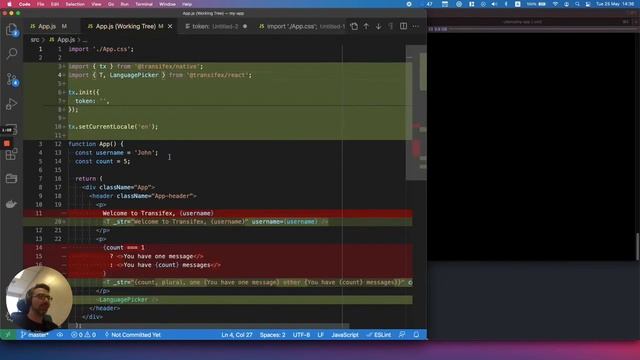This screenshot has height=360, width=640.
Task: Open the Docker view in activity bar
Action: point(11,204)
